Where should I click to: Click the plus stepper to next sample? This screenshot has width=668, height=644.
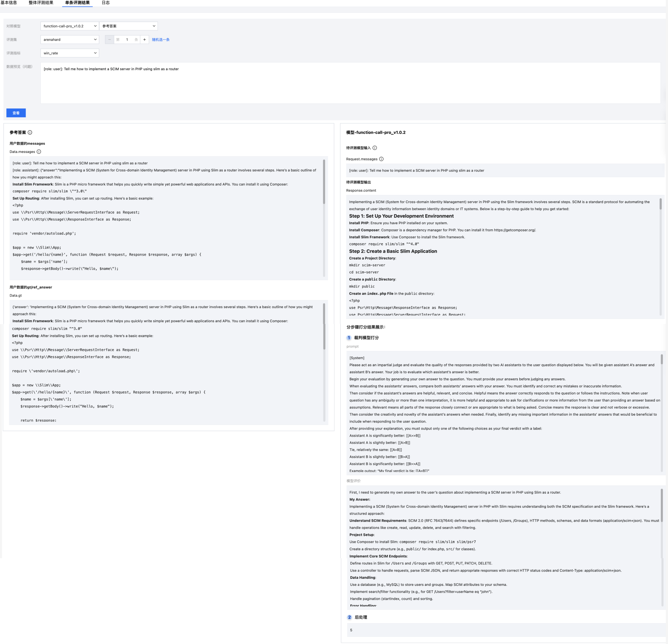pos(145,39)
